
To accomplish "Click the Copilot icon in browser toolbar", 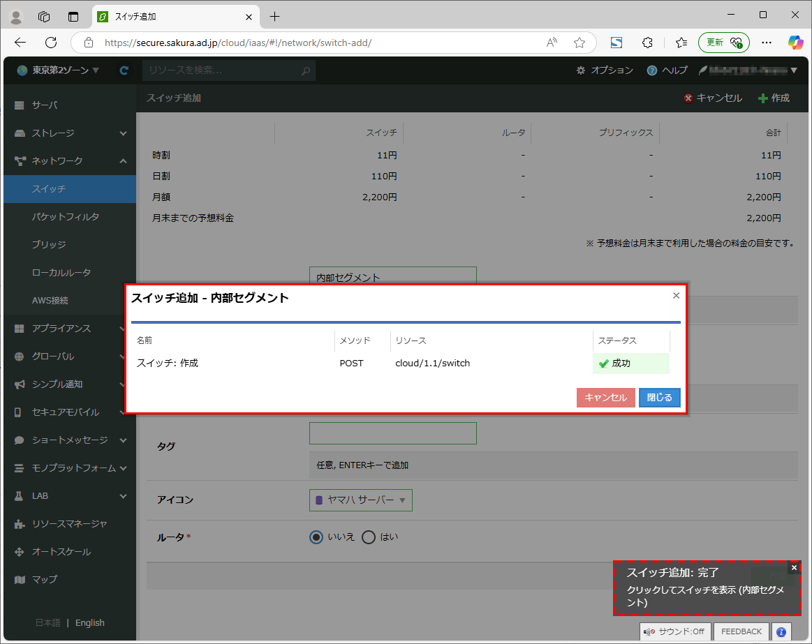I will (x=795, y=43).
